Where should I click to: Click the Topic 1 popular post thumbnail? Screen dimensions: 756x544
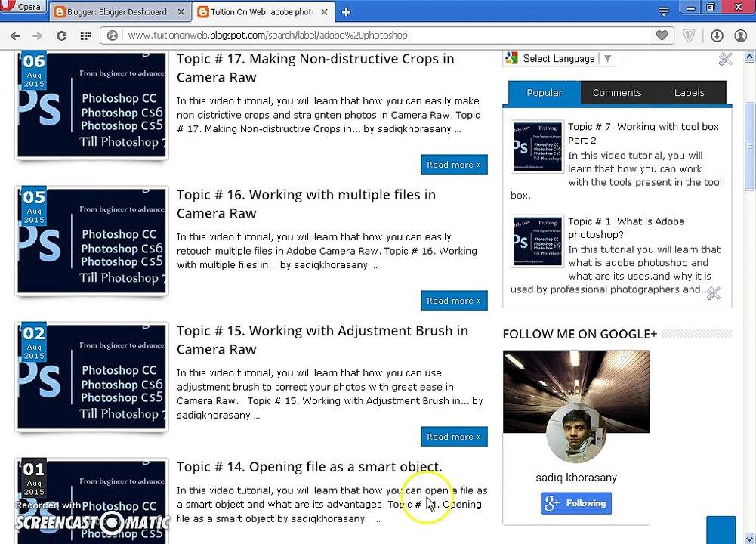tap(537, 241)
